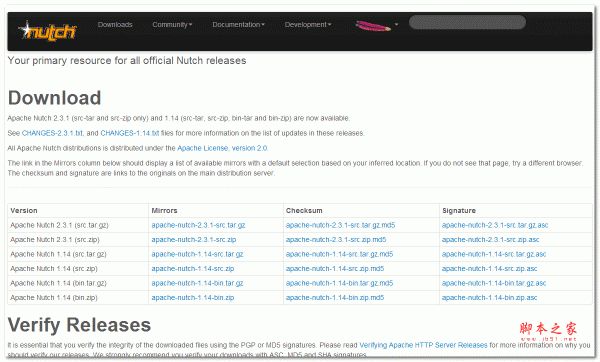Download apache-nutch-1.14-src.zip from mirrors
Viewport: 600px width, 362px height.
click(x=193, y=269)
